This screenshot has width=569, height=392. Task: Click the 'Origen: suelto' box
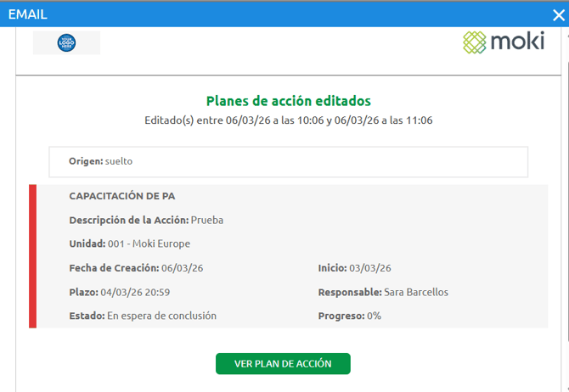[x=288, y=161]
